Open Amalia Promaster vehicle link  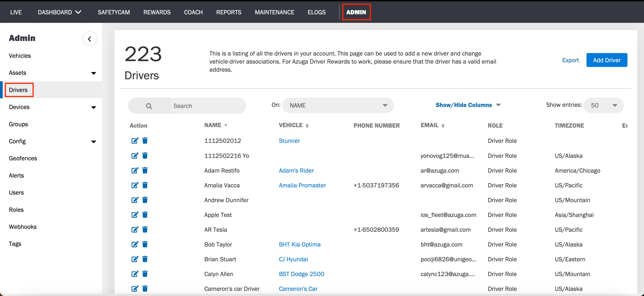point(302,185)
